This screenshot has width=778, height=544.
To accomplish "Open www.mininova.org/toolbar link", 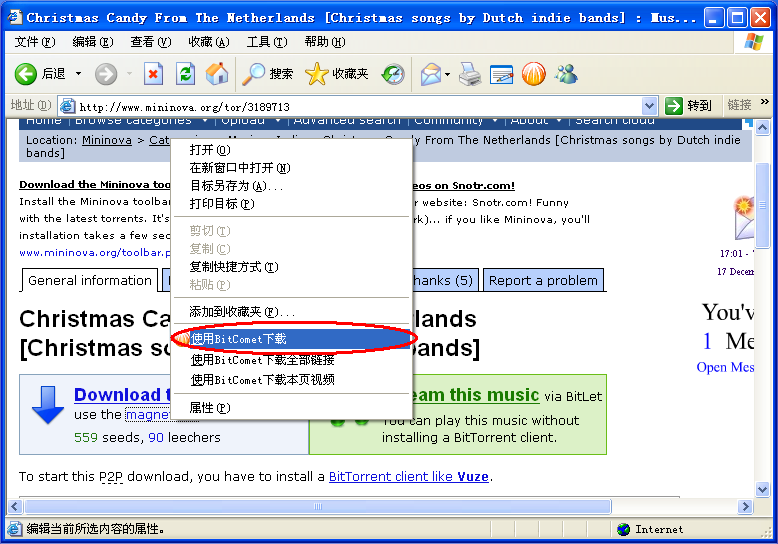I will pyautogui.click(x=94, y=253).
